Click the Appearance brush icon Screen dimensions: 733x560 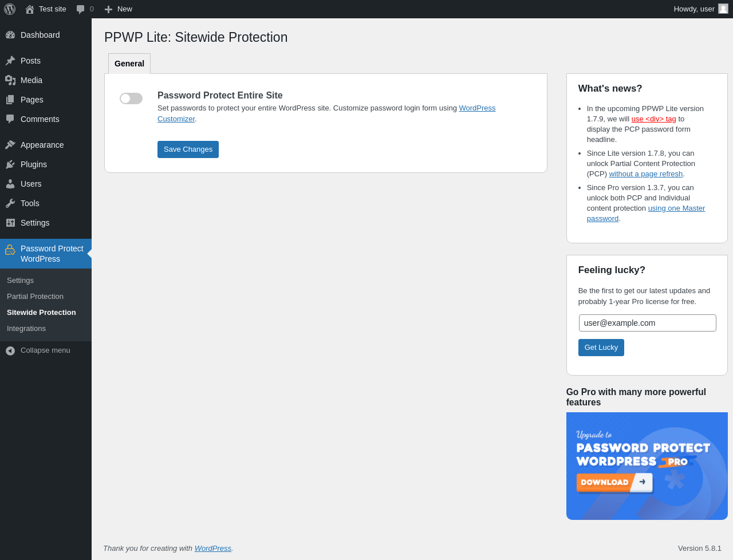coord(10,145)
